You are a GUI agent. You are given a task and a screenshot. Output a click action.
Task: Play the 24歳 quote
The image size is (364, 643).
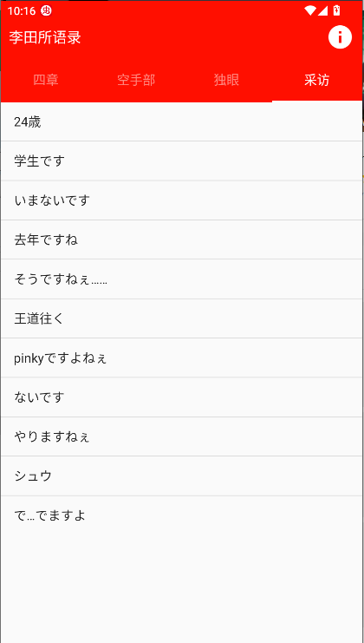[181, 121]
